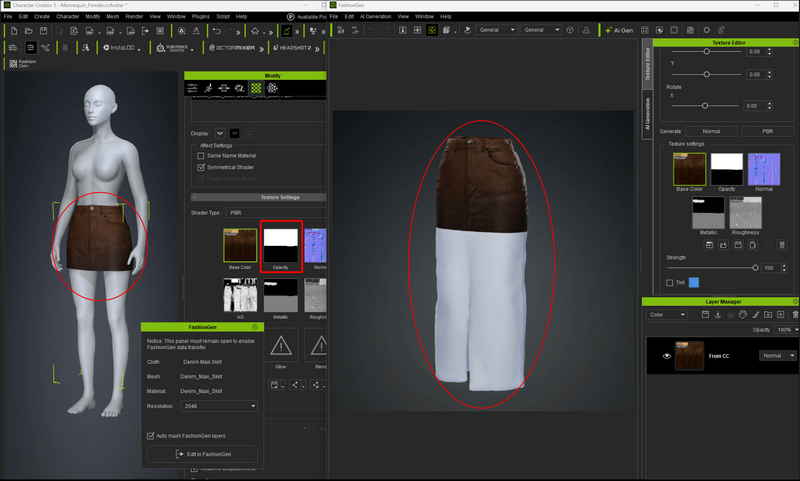Adjust Rotate X slider handle
Viewport: 800px width, 481px height.
705,106
